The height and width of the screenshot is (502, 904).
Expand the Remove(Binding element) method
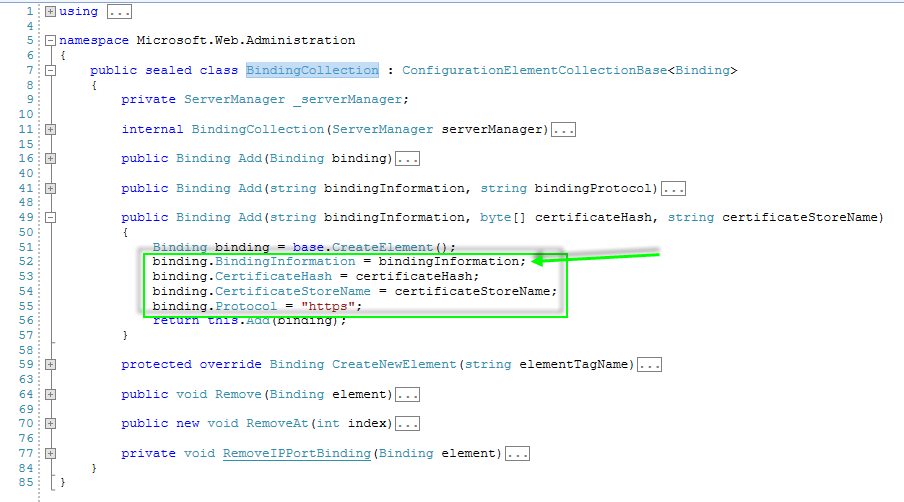50,394
